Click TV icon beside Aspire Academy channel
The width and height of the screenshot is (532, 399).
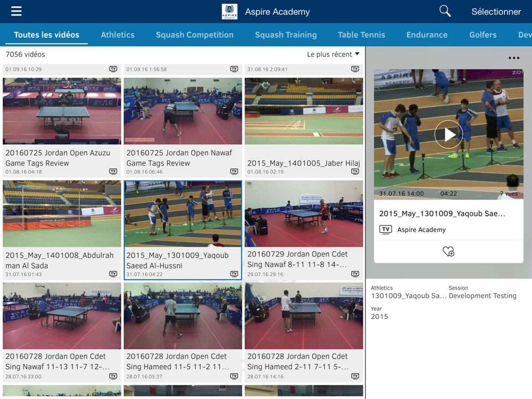385,229
